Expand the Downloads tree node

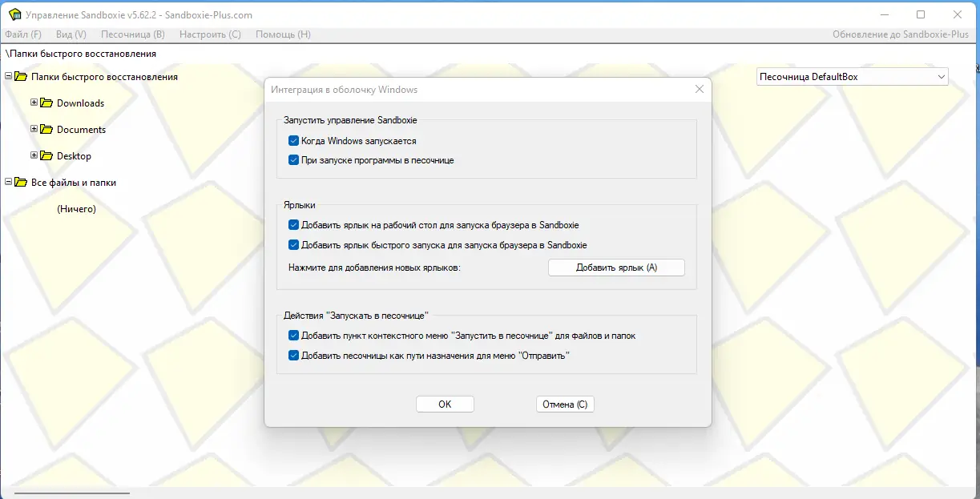[x=34, y=103]
